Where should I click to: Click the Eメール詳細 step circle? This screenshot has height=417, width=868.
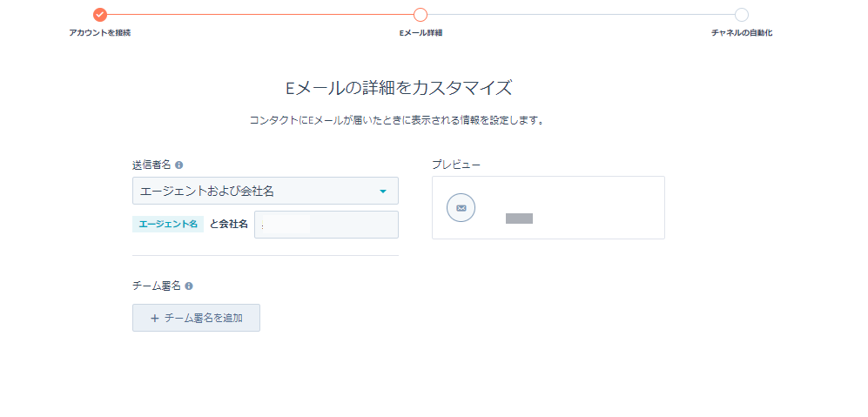421,15
